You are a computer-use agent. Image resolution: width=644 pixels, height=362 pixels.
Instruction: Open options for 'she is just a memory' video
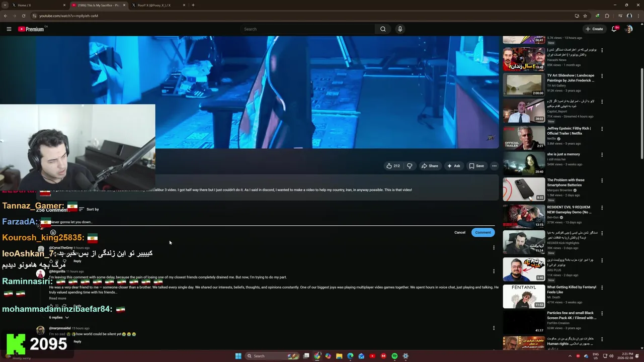pyautogui.click(x=602, y=155)
